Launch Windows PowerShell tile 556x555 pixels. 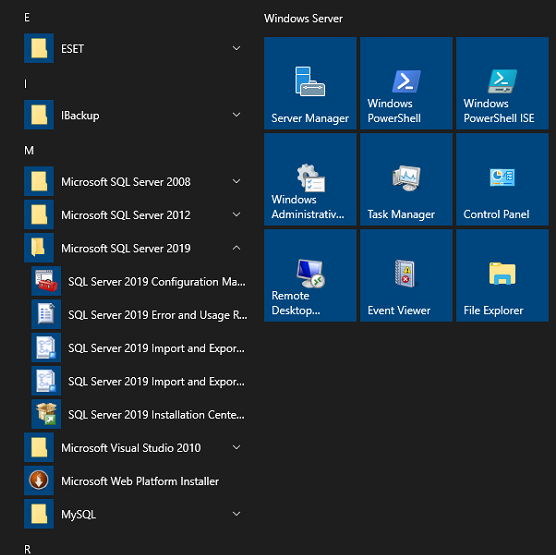[x=406, y=83]
